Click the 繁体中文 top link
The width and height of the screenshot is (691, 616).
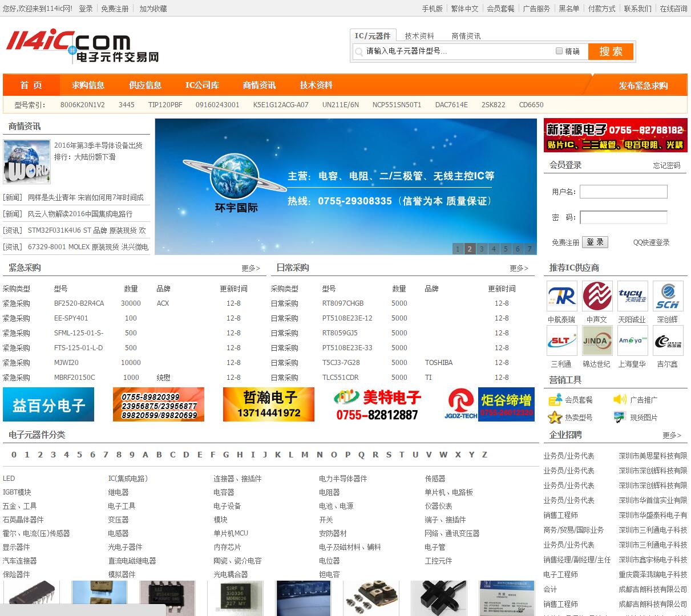(x=464, y=9)
